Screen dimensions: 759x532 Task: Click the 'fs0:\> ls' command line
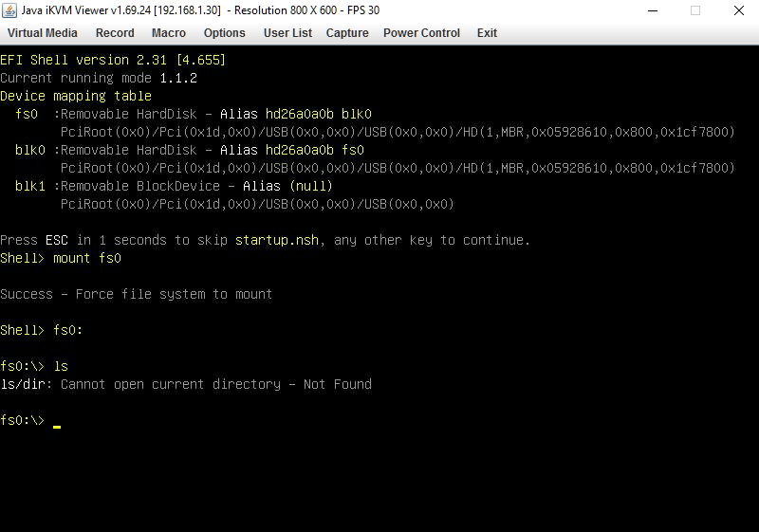point(34,366)
